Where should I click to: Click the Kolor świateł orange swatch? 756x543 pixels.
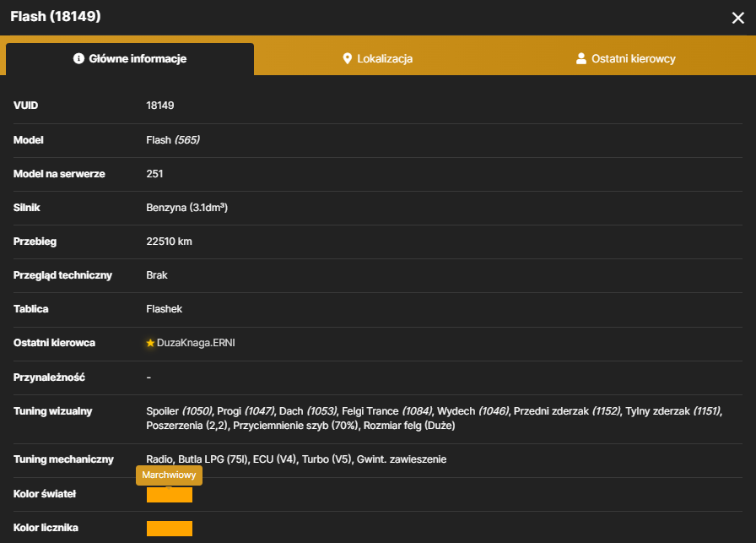pyautogui.click(x=170, y=495)
